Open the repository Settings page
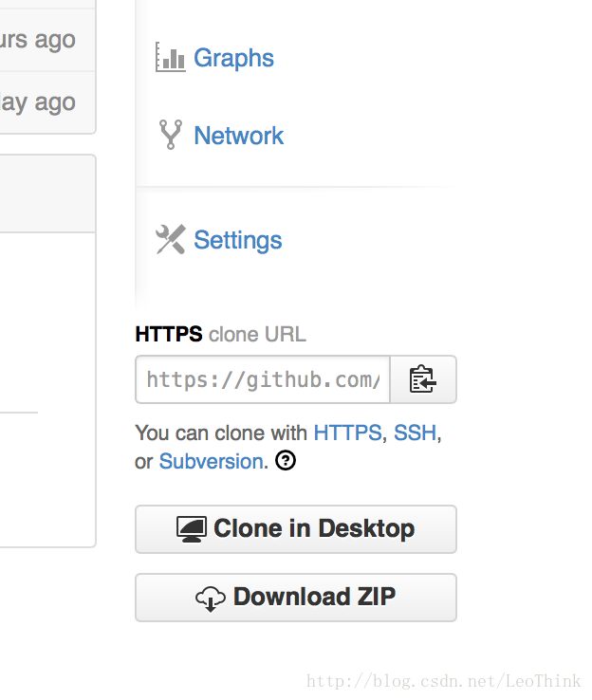 (x=238, y=240)
